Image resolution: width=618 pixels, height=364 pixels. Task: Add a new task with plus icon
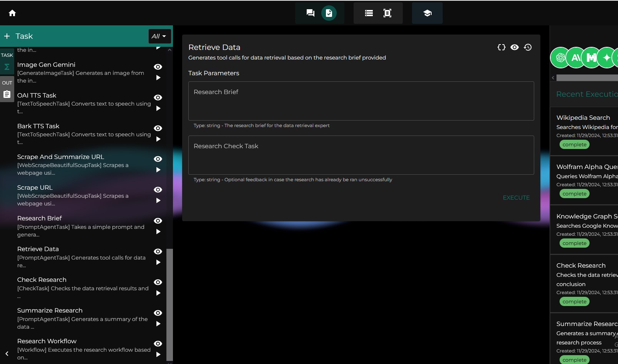point(7,36)
